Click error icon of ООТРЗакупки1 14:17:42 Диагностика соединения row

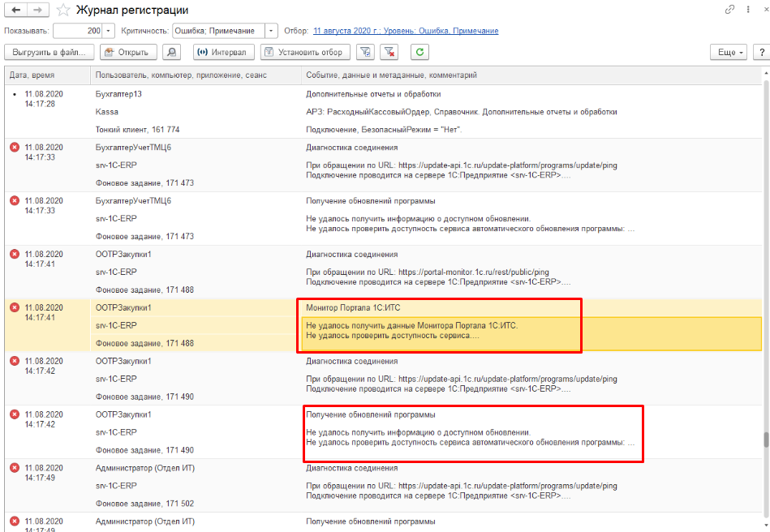tap(15, 361)
